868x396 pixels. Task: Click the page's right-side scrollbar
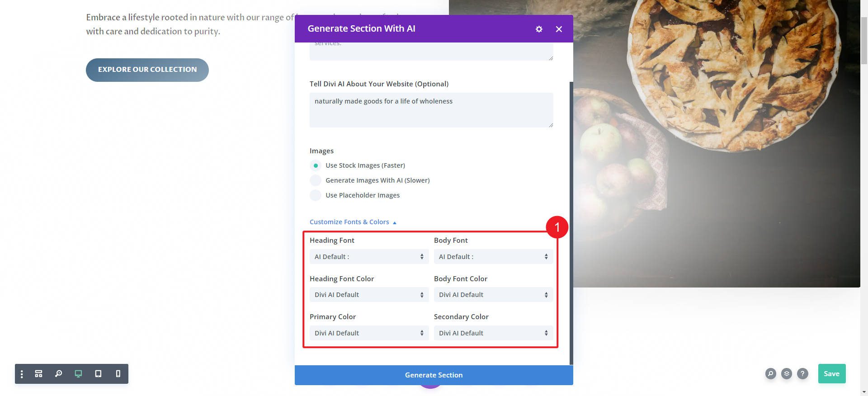pos(864,41)
